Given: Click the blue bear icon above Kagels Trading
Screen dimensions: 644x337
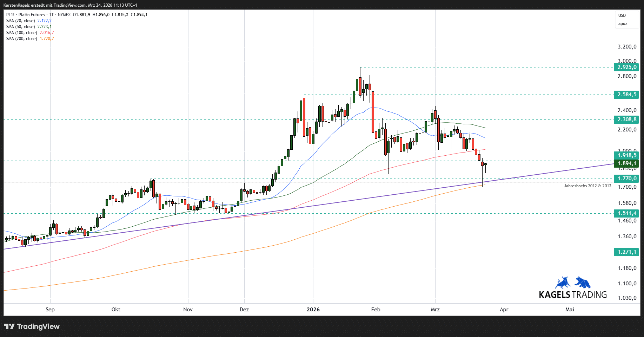Looking at the screenshot, I should 583,283.
